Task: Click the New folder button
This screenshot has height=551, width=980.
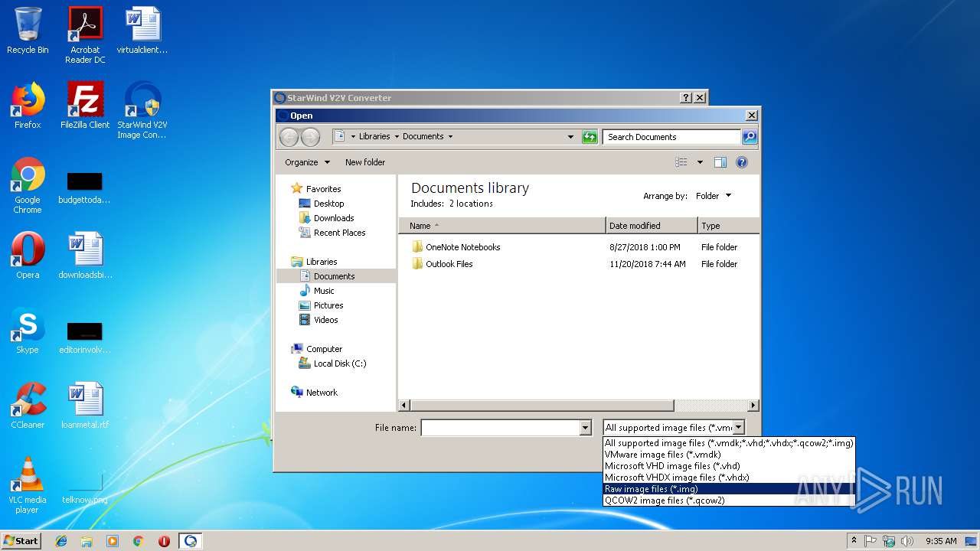Action: (365, 162)
